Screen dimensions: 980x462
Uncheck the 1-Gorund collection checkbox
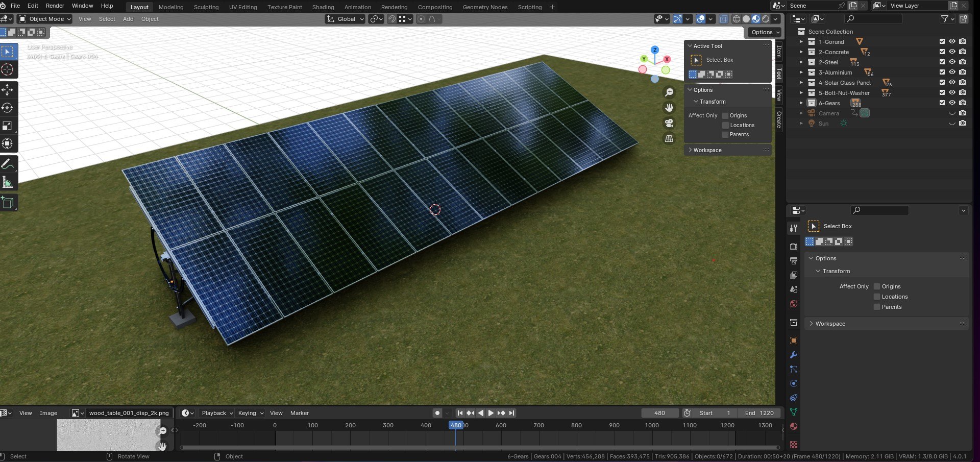point(942,41)
